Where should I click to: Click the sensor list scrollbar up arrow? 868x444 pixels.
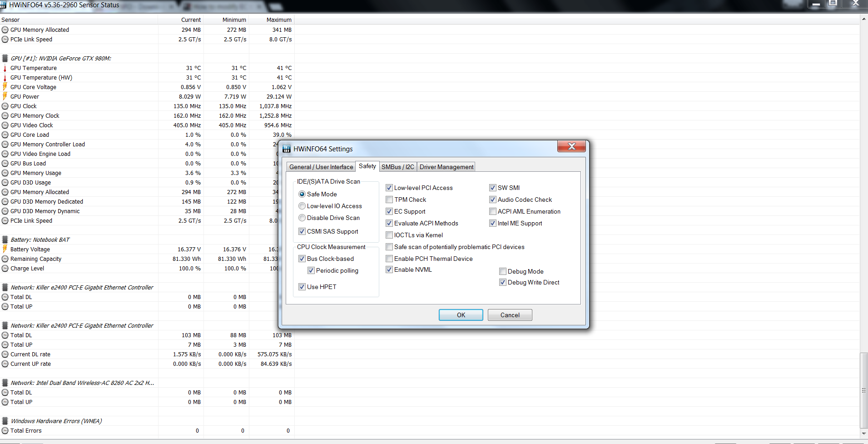pos(864,19)
